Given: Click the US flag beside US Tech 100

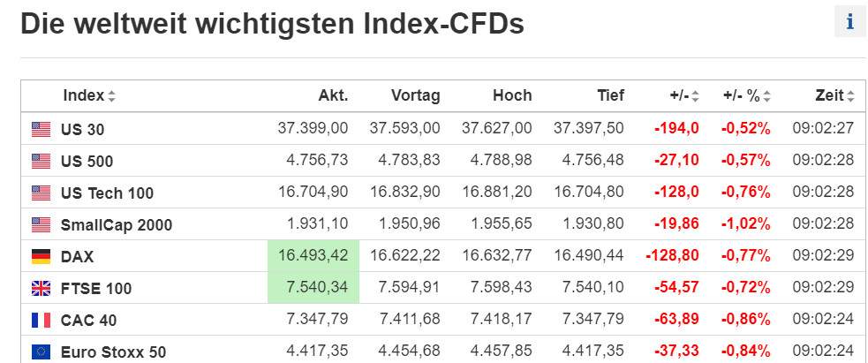Looking at the screenshot, I should (41, 193).
